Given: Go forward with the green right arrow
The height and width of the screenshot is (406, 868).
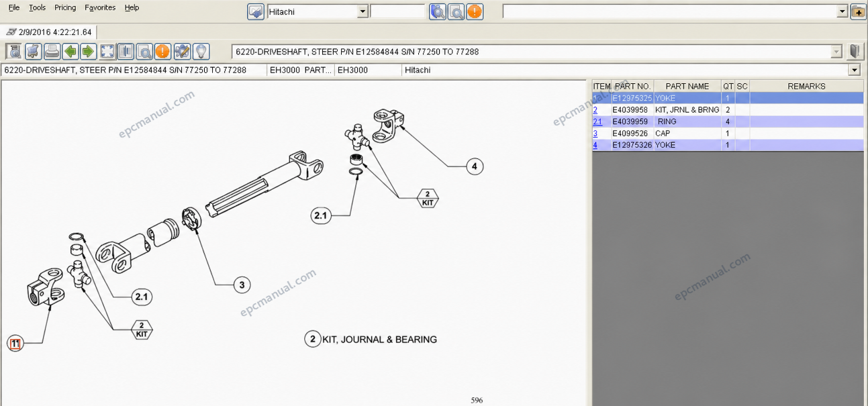Looking at the screenshot, I should point(88,52).
